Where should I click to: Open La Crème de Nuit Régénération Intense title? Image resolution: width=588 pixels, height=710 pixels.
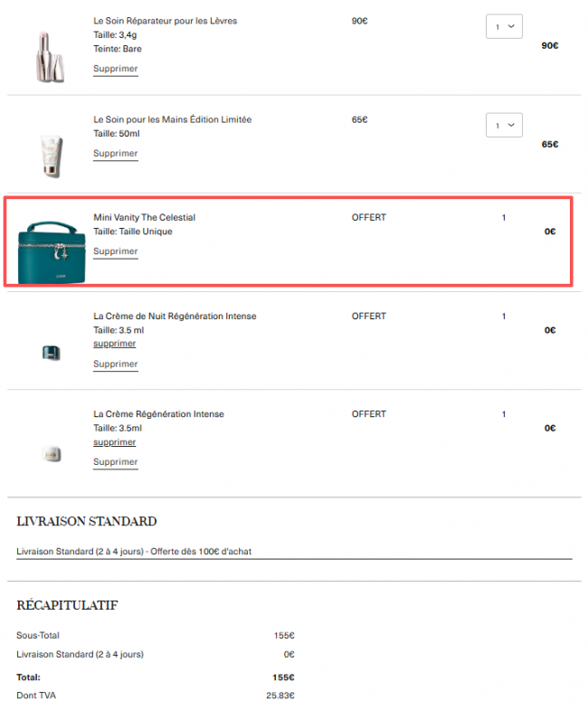pyautogui.click(x=175, y=316)
